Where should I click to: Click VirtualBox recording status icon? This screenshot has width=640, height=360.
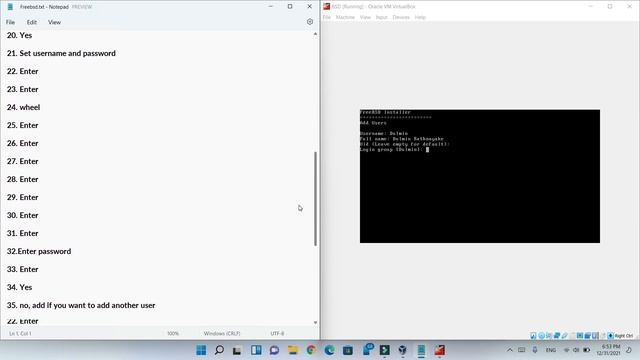[588, 336]
